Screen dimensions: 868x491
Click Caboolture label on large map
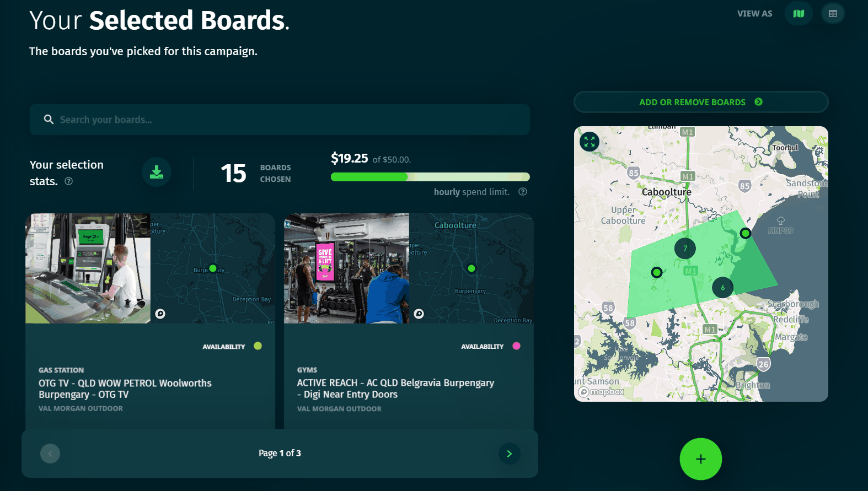(666, 192)
